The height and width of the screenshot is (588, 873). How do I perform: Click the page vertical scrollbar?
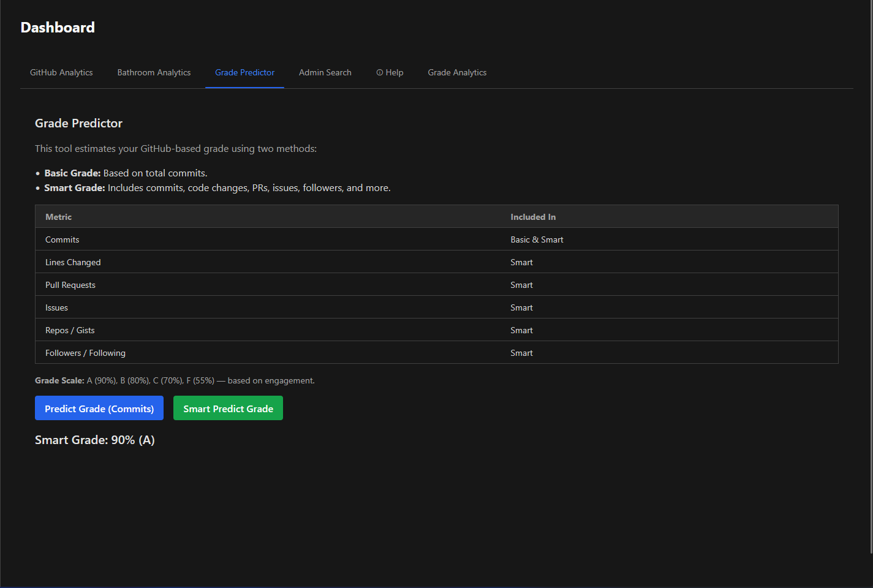click(x=871, y=276)
